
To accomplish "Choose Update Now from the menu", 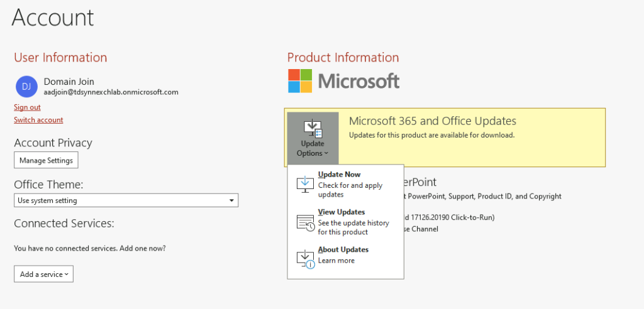I will tap(345, 184).
